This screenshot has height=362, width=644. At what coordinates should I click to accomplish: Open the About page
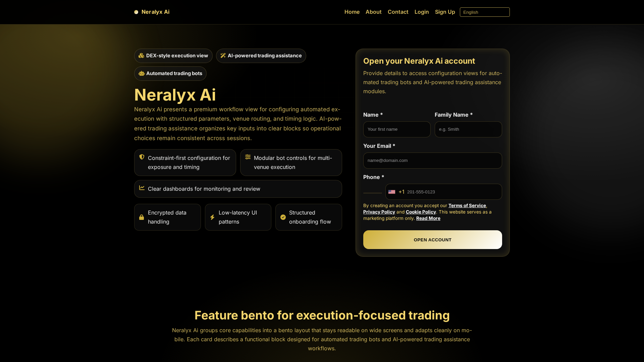[373, 12]
